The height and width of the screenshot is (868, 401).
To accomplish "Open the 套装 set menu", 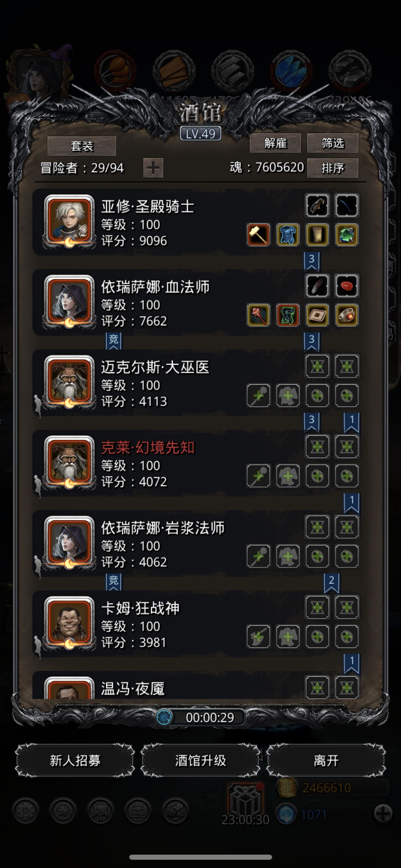I will 82,146.
